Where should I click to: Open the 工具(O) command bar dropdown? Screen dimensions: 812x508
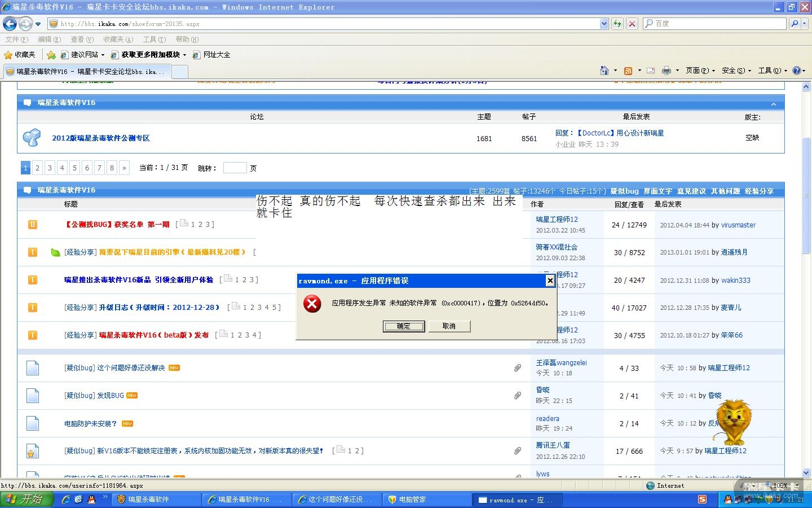[773, 71]
